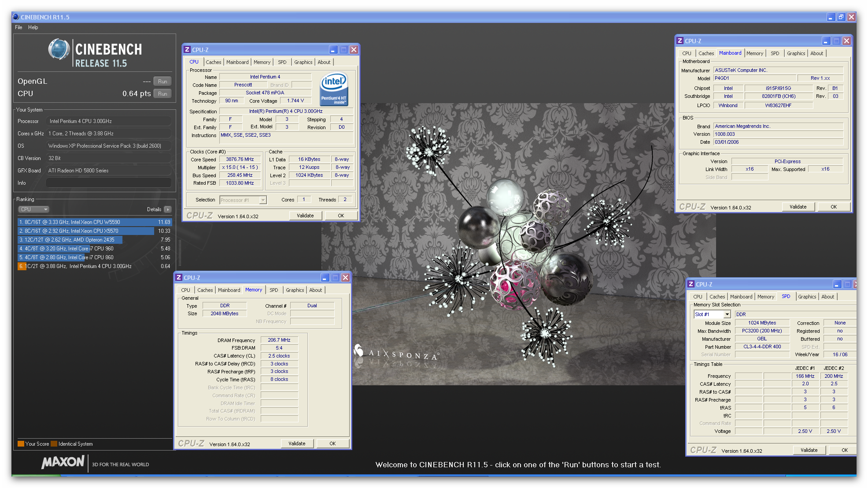This screenshot has height=488, width=868.
Task: Run the CPU benchmark
Action: point(163,94)
